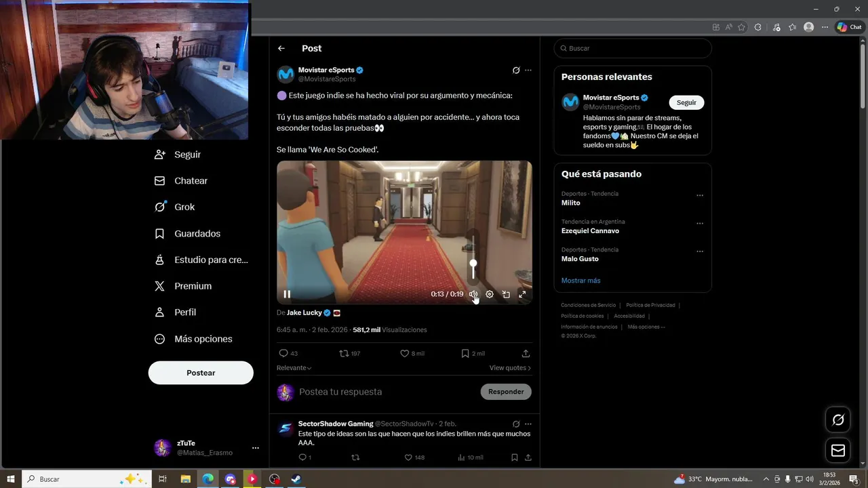
Task: Click the Buscar search field on X
Action: [633, 48]
